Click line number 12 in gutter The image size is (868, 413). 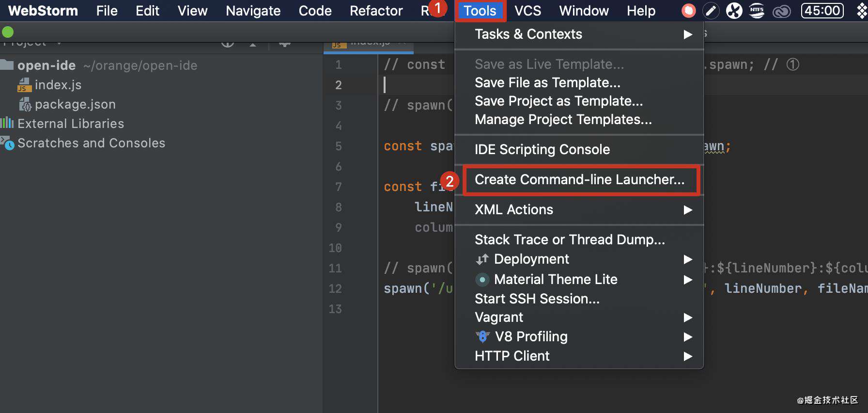click(335, 289)
